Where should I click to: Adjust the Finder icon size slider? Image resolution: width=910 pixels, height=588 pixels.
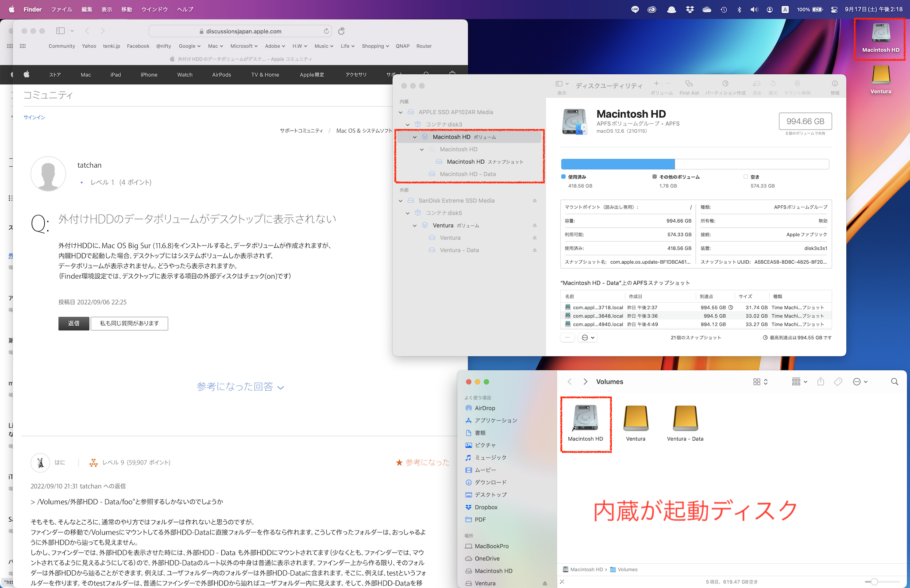click(874, 582)
